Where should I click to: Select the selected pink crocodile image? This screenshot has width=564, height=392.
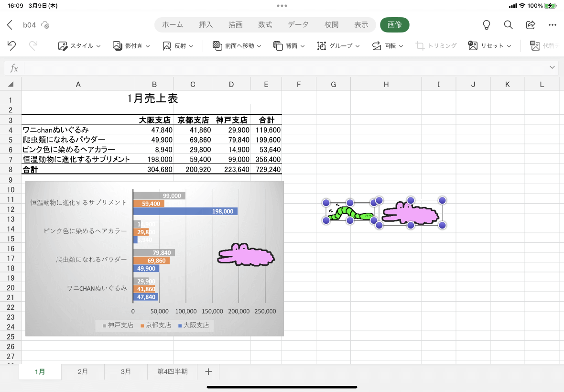coord(411,213)
